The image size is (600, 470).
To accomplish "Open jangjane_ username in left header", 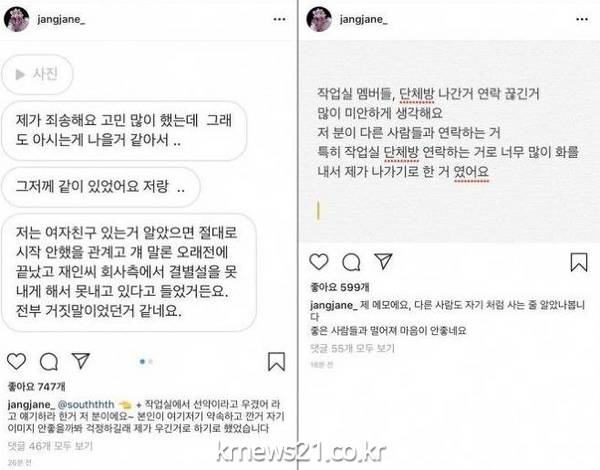I will pyautogui.click(x=61, y=20).
